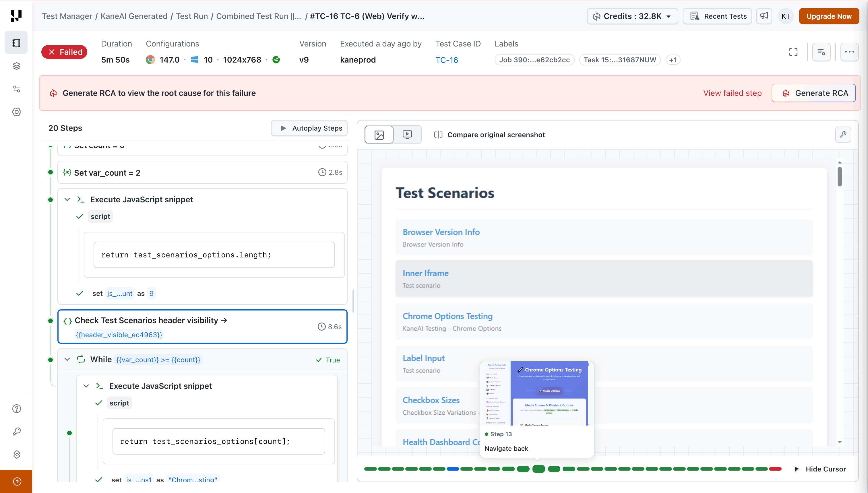868x493 pixels.
Task: Click the Chrome browser icon in configurations
Action: (x=150, y=60)
